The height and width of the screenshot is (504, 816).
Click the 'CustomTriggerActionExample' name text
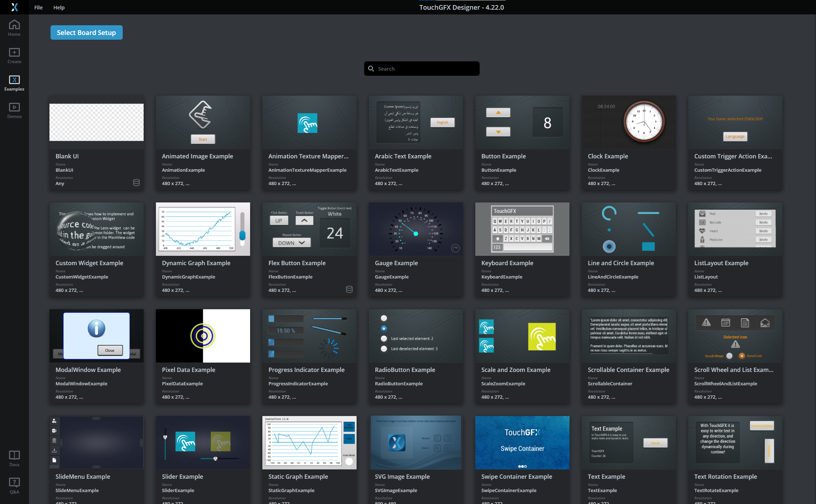728,170
